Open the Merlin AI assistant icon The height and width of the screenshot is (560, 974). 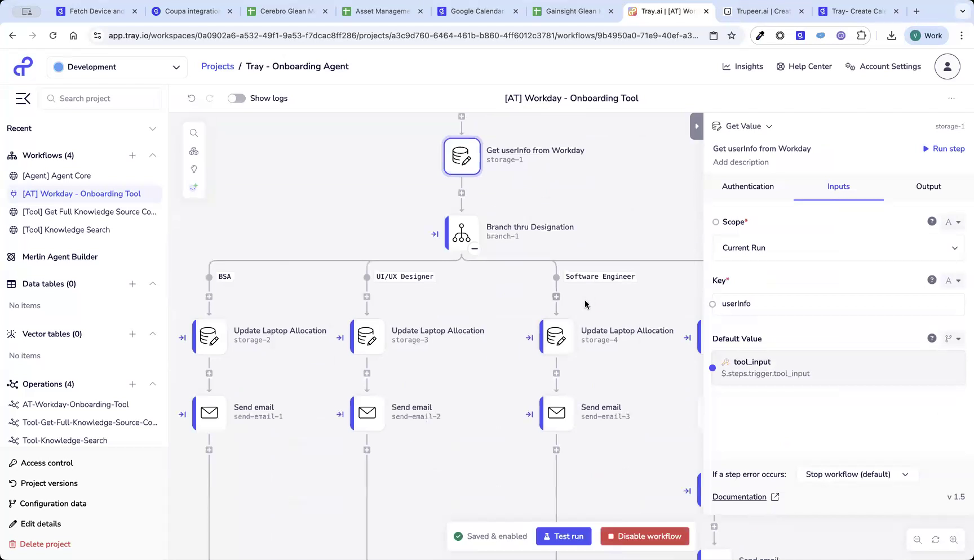(194, 187)
